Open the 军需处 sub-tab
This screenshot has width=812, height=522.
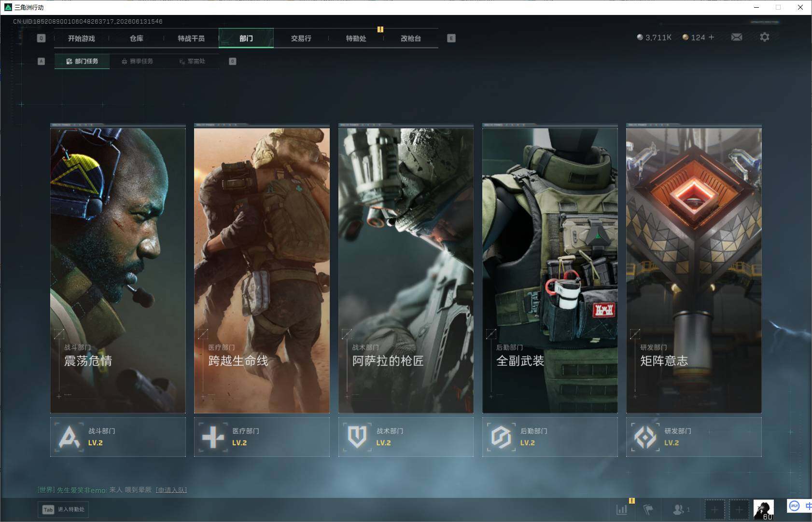[x=192, y=61]
